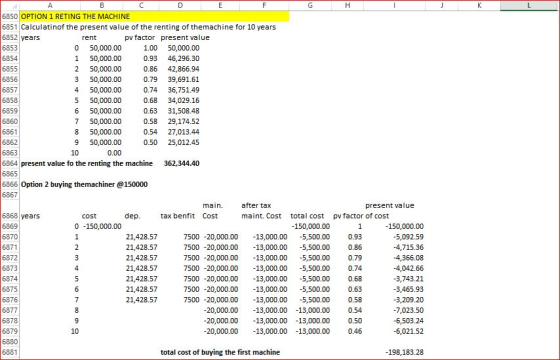Image resolution: width=560 pixels, height=360 pixels.
Task: Click 'present value fo the renting the machine' label
Action: [87, 163]
